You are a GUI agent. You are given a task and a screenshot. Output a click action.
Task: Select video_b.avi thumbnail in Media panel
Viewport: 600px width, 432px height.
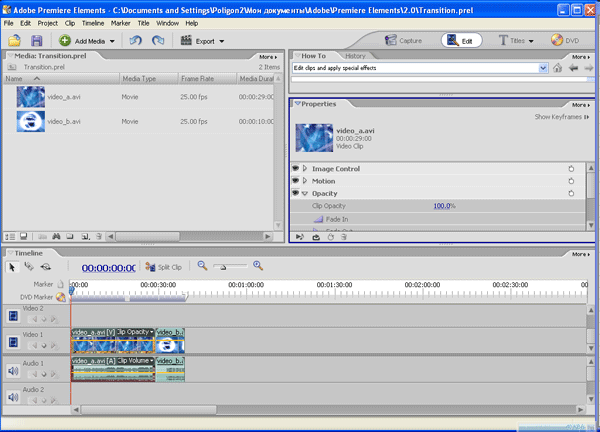coord(31,121)
